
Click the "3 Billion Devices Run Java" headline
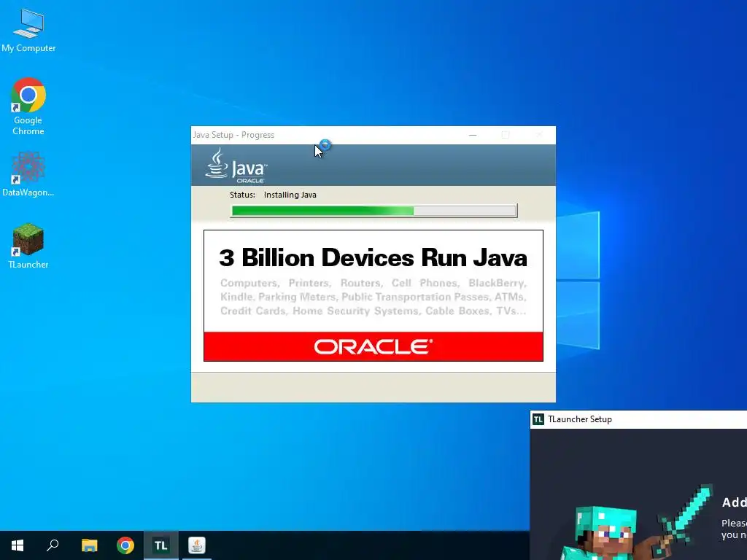coord(373,257)
